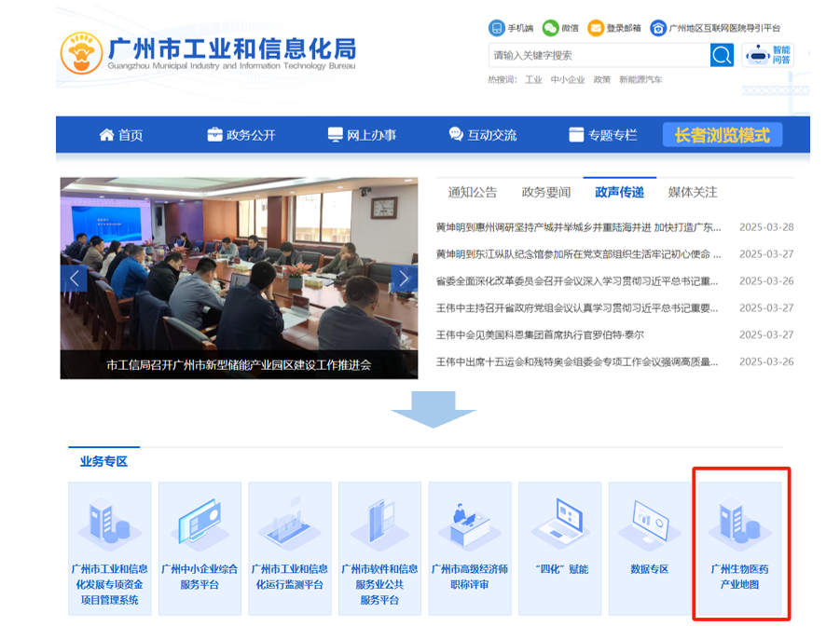Click the search magnifier button
Screen dimensions: 840x640
[722, 55]
